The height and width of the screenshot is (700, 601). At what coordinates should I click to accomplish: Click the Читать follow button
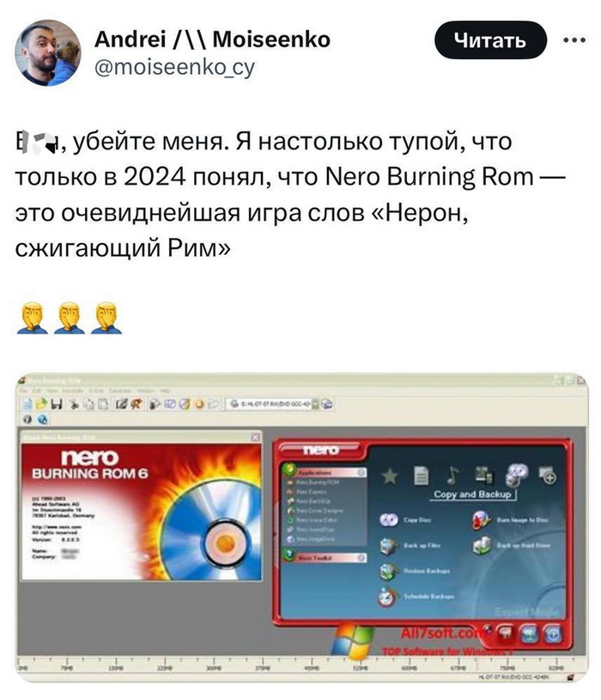[x=490, y=40]
